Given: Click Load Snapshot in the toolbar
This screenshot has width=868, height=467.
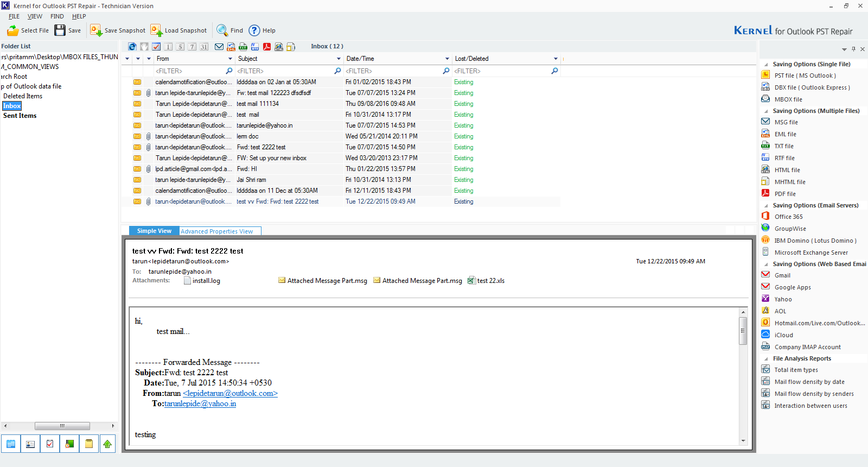Looking at the screenshot, I should tap(178, 30).
